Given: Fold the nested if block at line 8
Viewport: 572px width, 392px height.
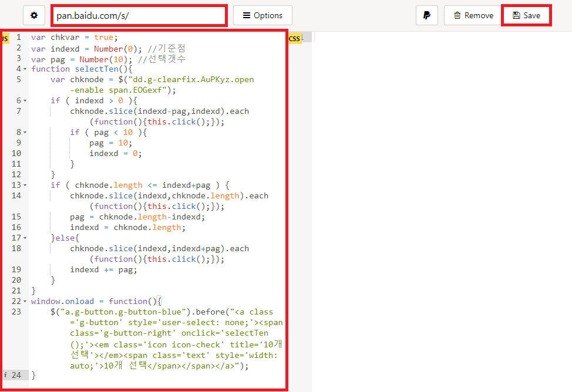Looking at the screenshot, I should coord(25,133).
